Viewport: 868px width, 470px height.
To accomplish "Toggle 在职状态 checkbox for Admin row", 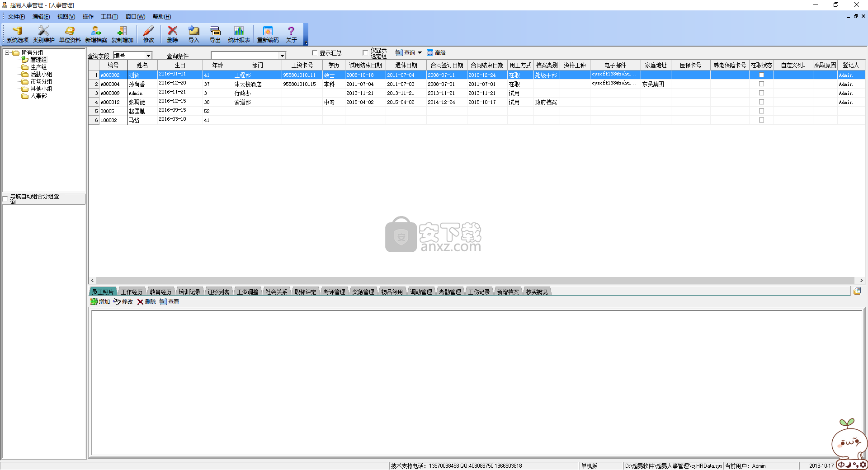I will click(761, 93).
